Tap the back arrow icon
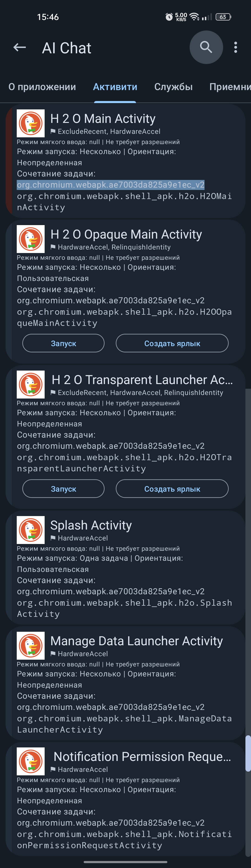Viewport: 251px width, 868px height. (20, 47)
